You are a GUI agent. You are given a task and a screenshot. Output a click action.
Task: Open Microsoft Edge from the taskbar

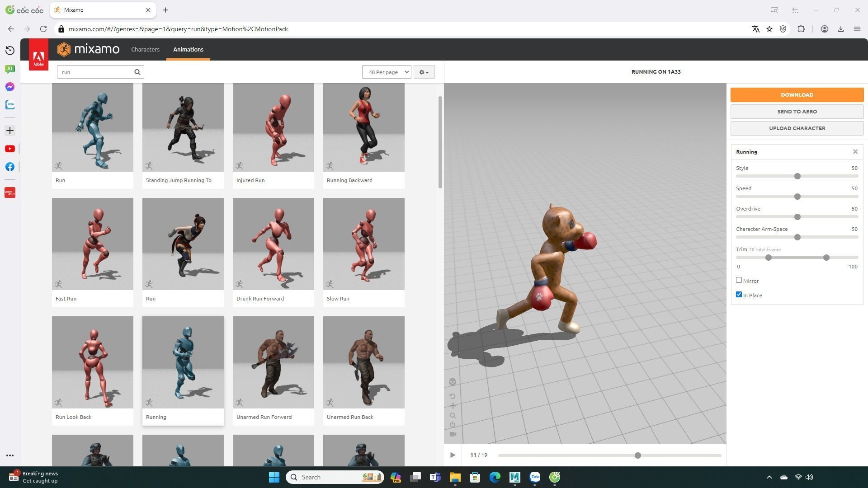[x=495, y=477]
